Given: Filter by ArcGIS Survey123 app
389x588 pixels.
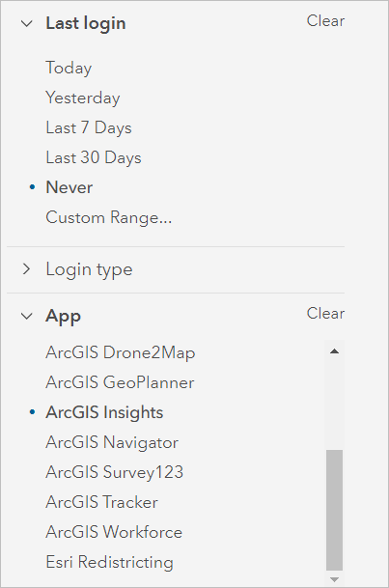Looking at the screenshot, I should tap(114, 472).
